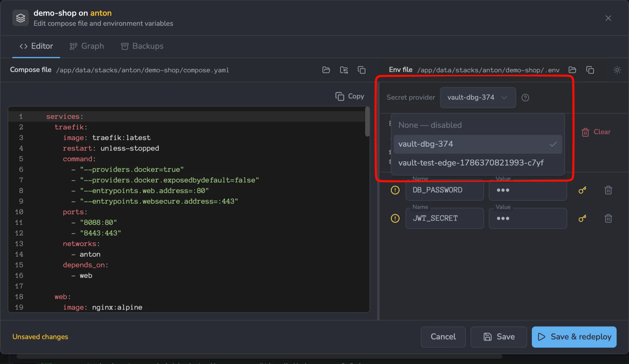Viewport: 629px width, 364px height.
Task: Close the demo-shop editor dialog
Action: tap(608, 18)
